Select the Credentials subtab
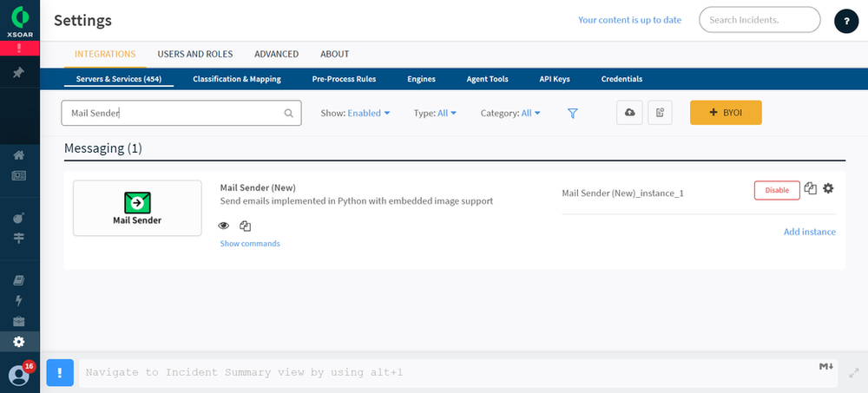Viewport: 868px width, 393px height. 621,79
